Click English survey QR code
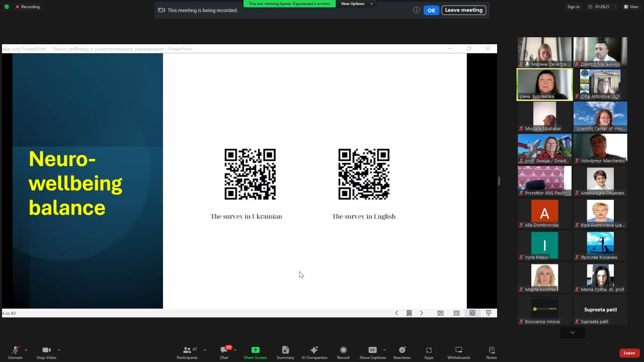Image resolution: width=644 pixels, height=362 pixels. (364, 174)
